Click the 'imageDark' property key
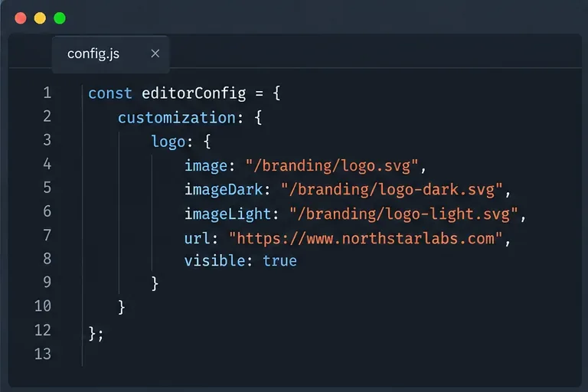 (224, 190)
